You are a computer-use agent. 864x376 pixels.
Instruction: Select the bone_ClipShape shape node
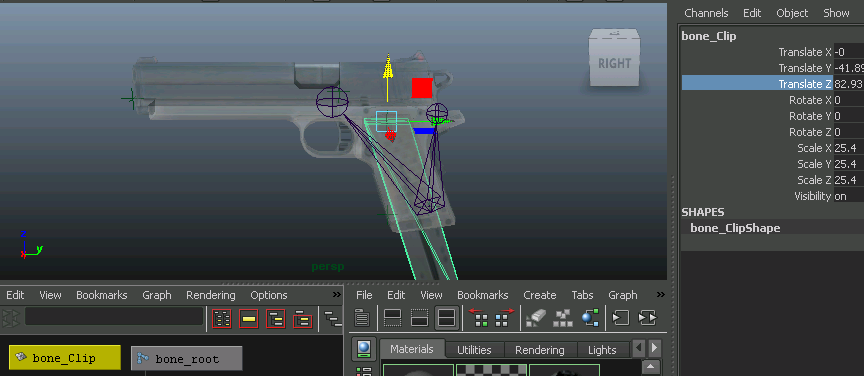(735, 228)
